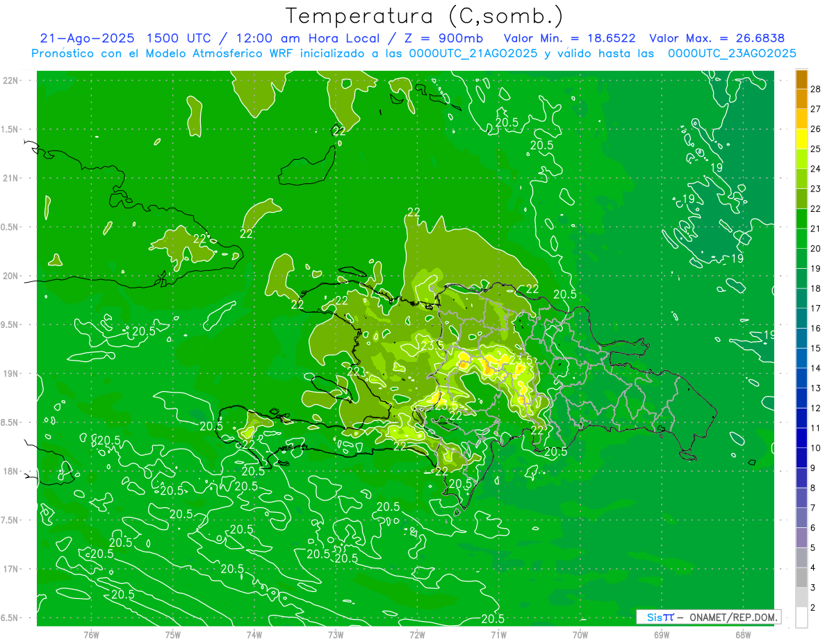
Task: Click the longitude axis label "75W"
Action: coord(173,634)
